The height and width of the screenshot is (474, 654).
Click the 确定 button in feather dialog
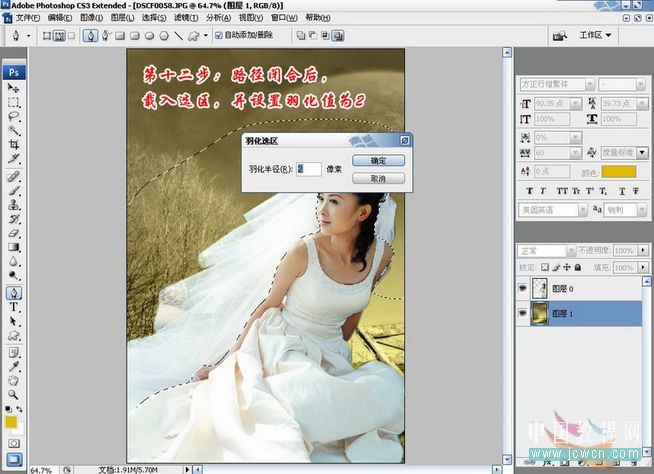pos(378,161)
